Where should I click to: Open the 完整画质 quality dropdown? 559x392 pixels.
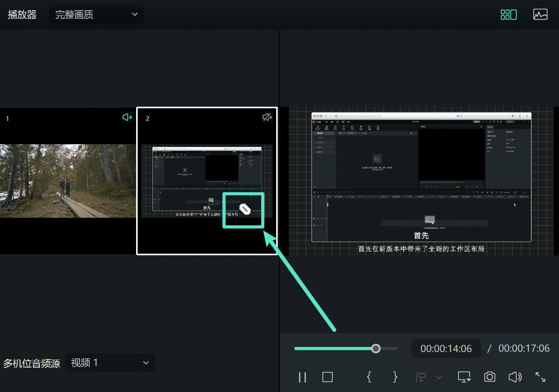(x=96, y=15)
